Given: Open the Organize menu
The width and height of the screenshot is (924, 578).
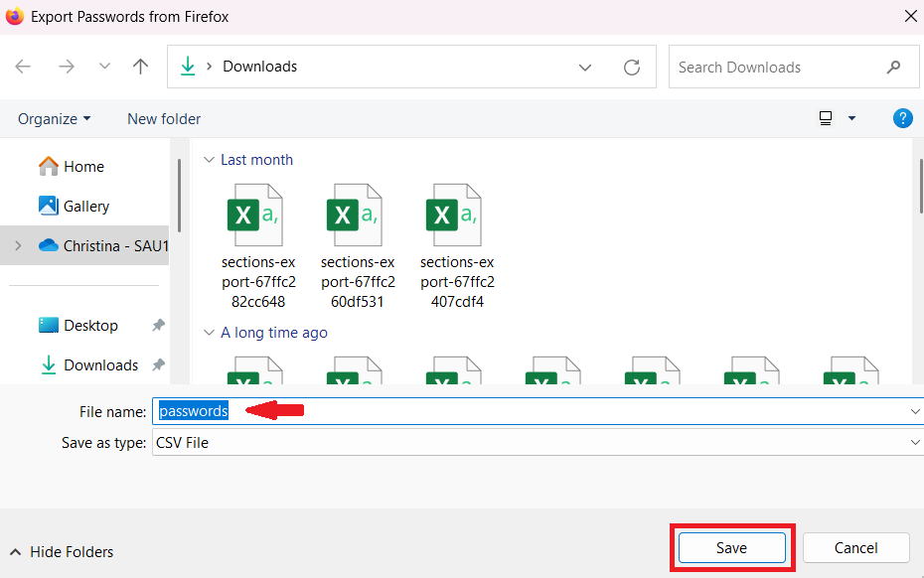Looking at the screenshot, I should [x=55, y=119].
